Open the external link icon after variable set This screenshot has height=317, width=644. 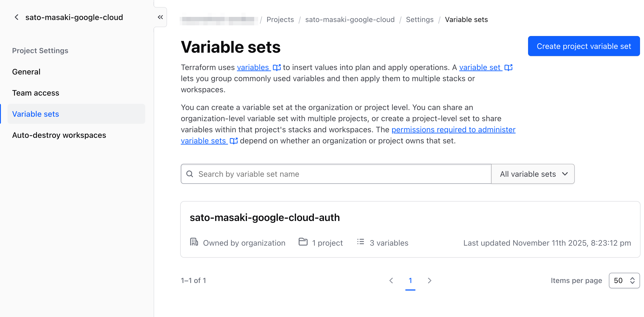pyautogui.click(x=508, y=68)
